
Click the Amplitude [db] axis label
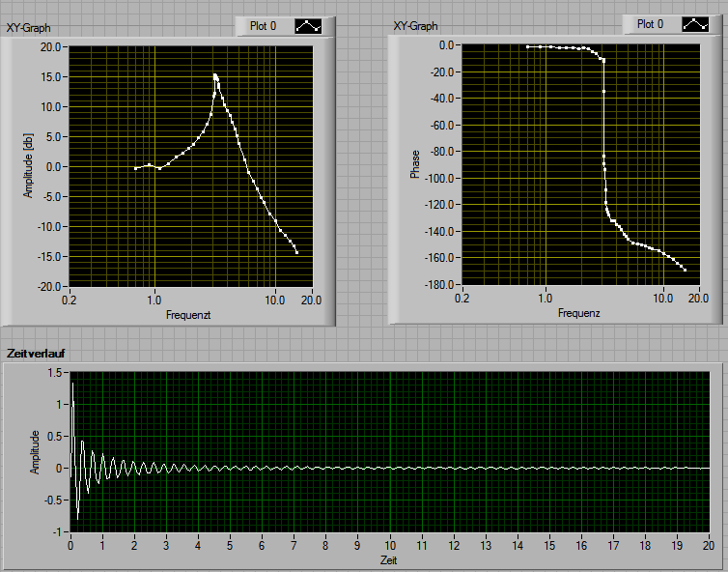tap(28, 166)
